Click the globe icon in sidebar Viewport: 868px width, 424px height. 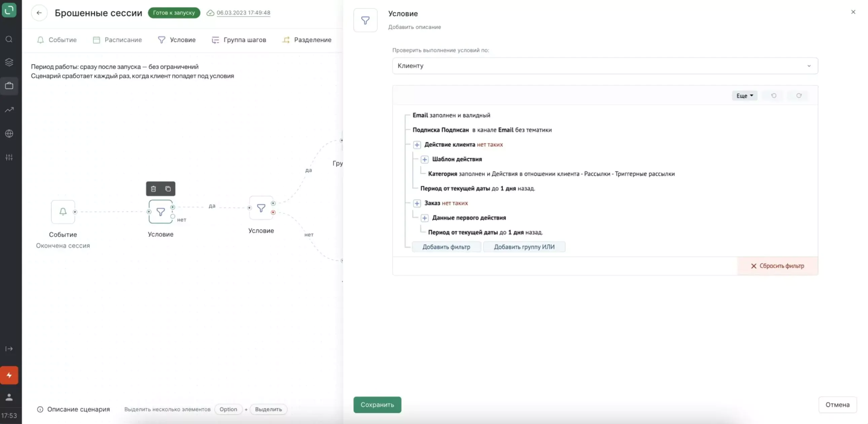[9, 134]
